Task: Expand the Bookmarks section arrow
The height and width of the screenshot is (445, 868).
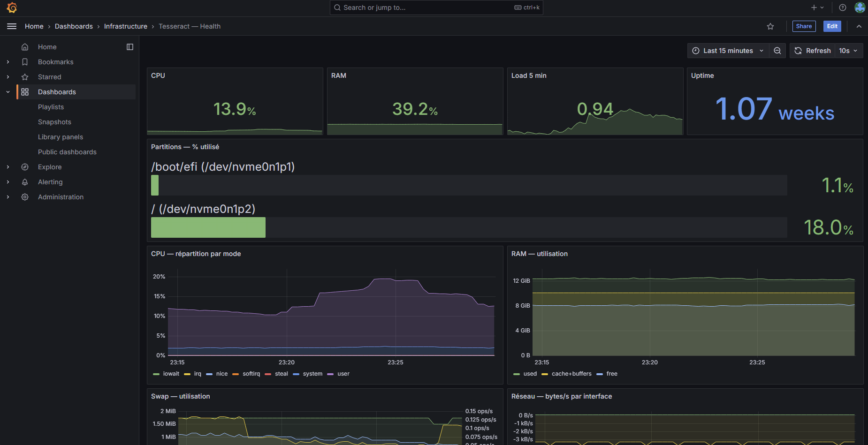Action: (x=8, y=62)
